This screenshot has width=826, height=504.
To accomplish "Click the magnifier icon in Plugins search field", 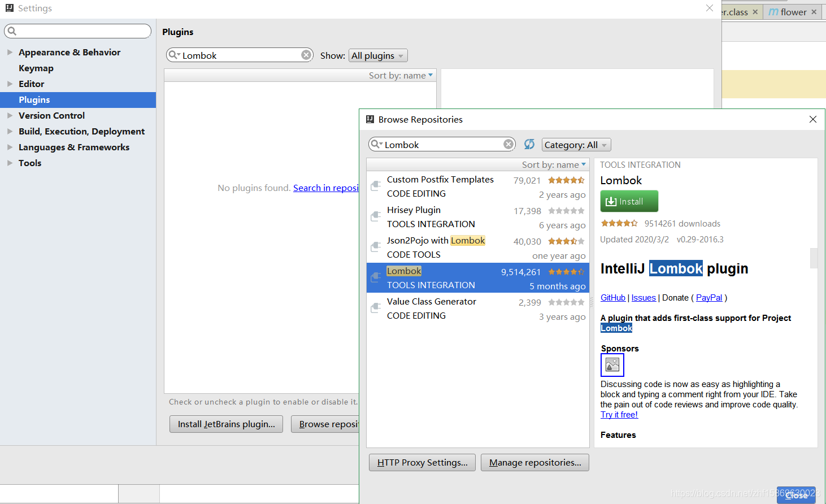I will click(x=174, y=55).
